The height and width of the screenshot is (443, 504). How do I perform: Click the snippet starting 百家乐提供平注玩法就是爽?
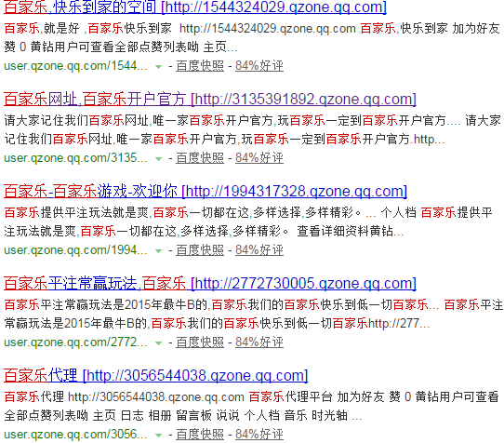pos(248,222)
